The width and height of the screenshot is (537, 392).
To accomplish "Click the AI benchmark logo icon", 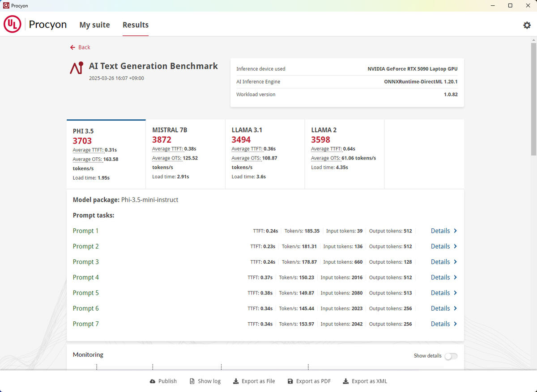I will click(77, 68).
